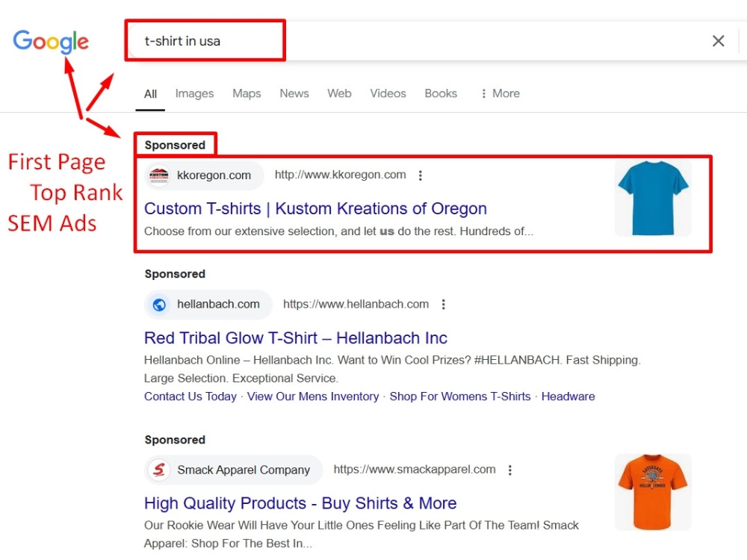This screenshot has height=560, width=747.
Task: Switch to the Maps tab
Action: 247,93
